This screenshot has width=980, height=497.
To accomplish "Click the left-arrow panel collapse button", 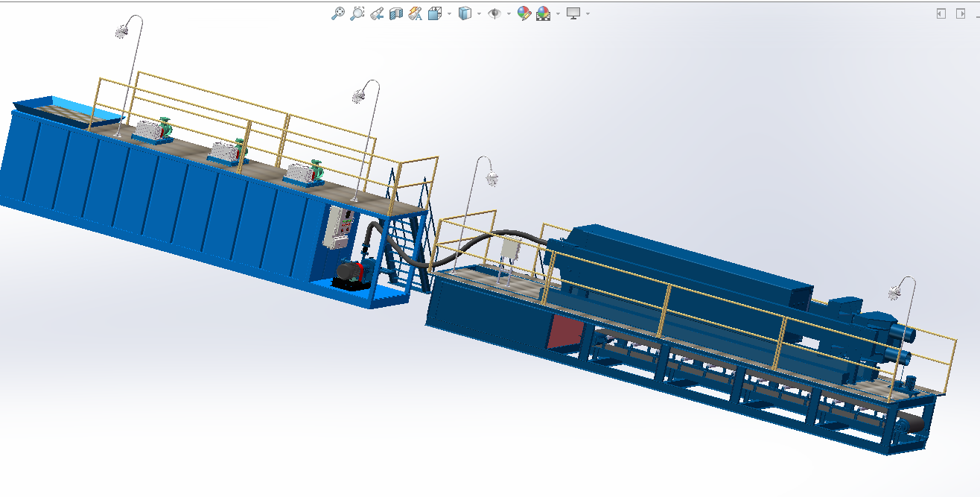I will (941, 13).
